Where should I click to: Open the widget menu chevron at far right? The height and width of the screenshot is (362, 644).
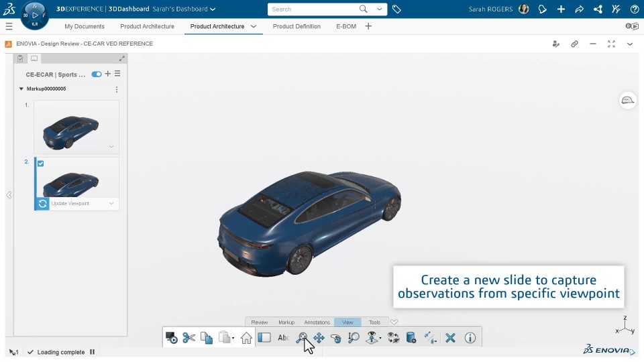coord(630,44)
